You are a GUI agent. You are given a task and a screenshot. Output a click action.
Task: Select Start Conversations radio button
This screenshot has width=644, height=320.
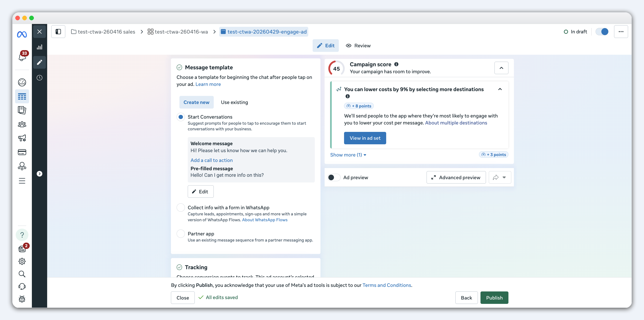click(181, 117)
